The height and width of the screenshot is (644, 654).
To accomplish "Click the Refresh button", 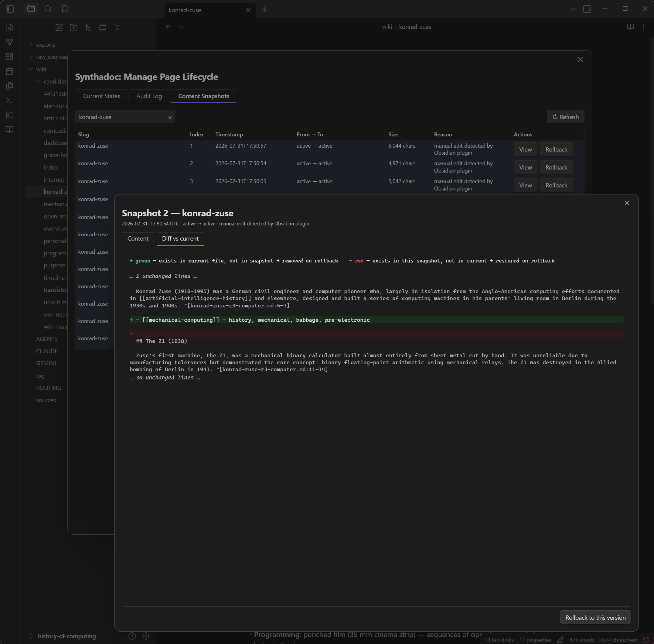I will click(565, 117).
